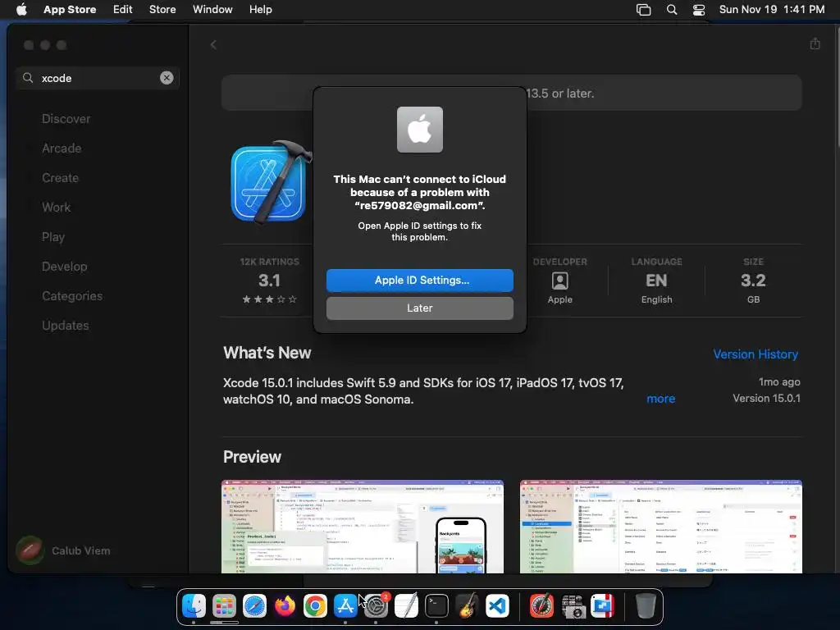This screenshot has height=630, width=840.
Task: Click the Stage Manager menu bar icon
Action: point(643,10)
